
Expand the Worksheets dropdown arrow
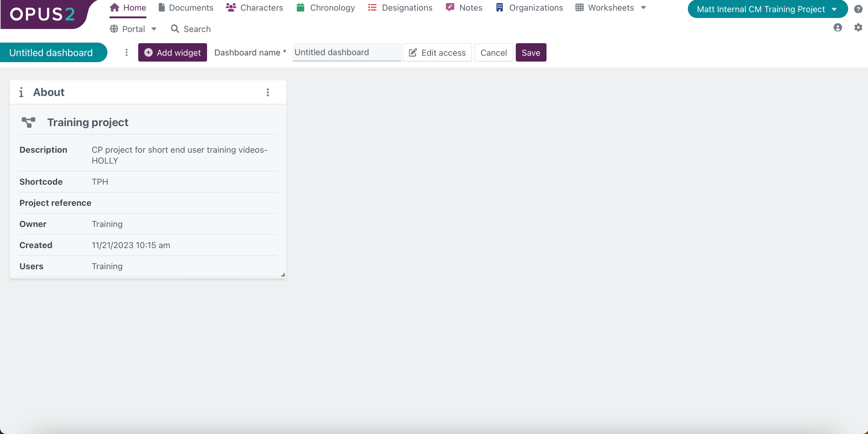coord(643,8)
